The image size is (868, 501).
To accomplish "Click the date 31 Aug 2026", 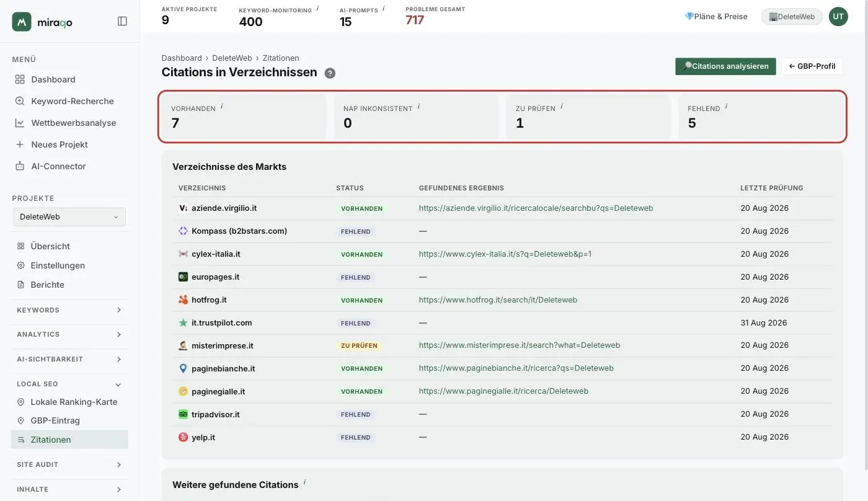I will (764, 322).
